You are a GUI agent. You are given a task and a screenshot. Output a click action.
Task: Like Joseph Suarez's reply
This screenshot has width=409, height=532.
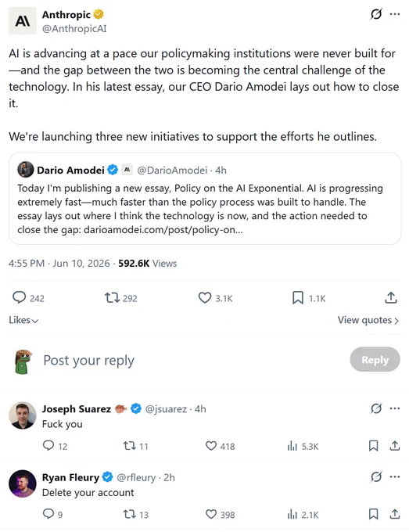(x=211, y=445)
